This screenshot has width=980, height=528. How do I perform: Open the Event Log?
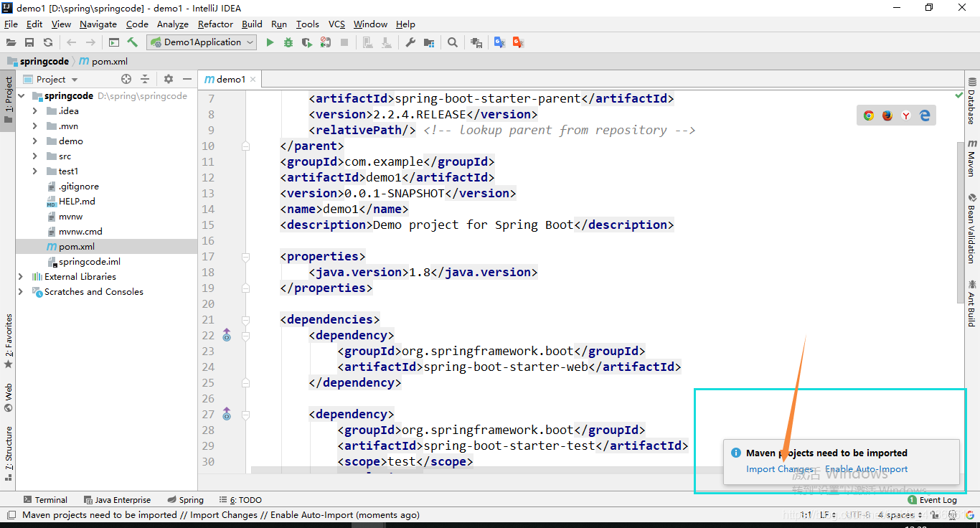coord(932,500)
